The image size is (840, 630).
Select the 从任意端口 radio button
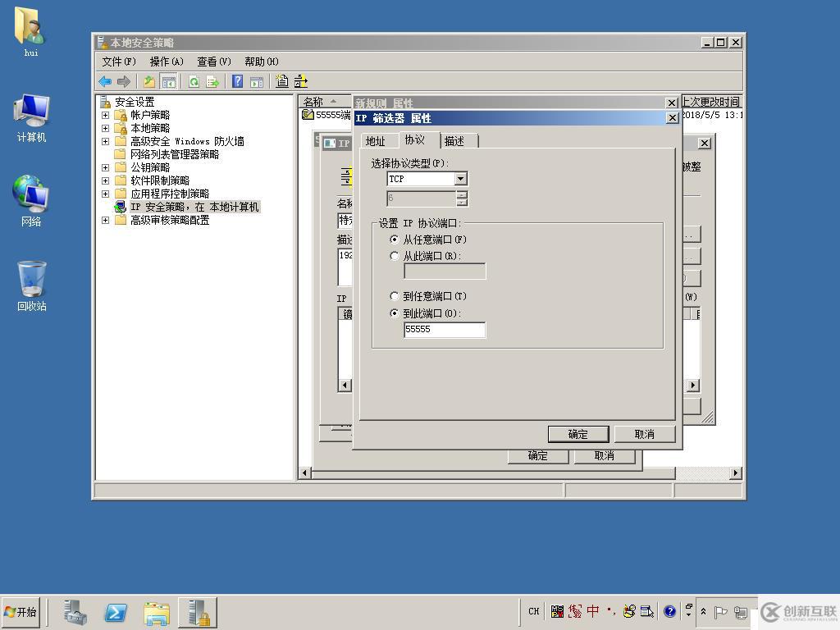(395, 240)
